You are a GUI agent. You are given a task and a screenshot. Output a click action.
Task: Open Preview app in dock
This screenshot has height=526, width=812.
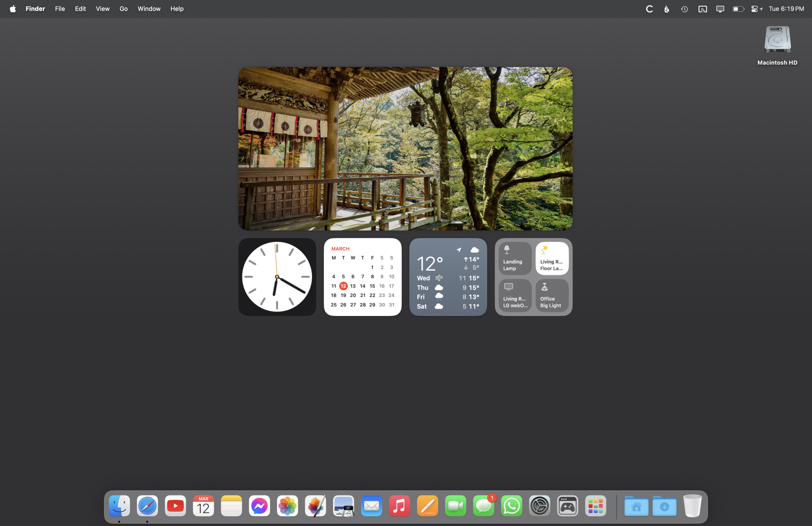[x=343, y=506]
